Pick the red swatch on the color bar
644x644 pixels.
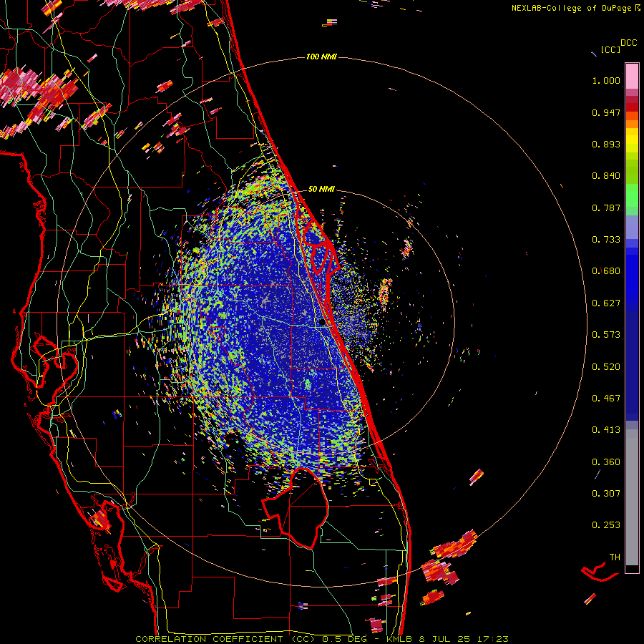pos(632,107)
